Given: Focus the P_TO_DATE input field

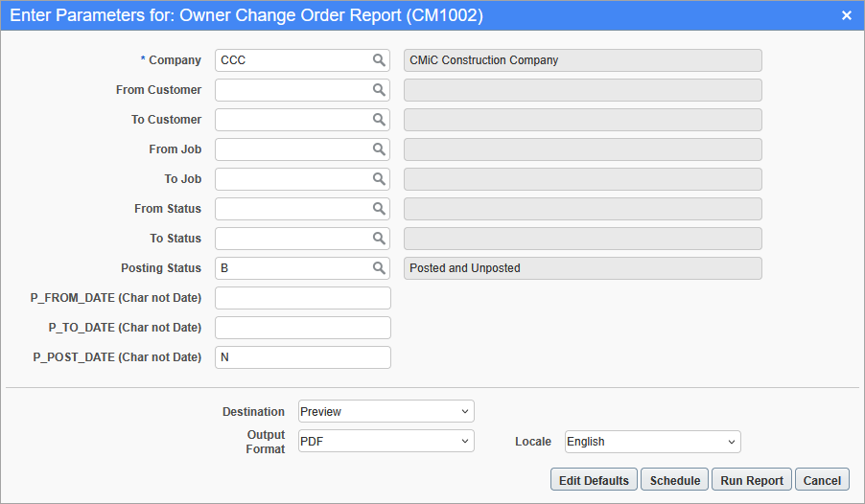Looking at the screenshot, I should [x=303, y=328].
